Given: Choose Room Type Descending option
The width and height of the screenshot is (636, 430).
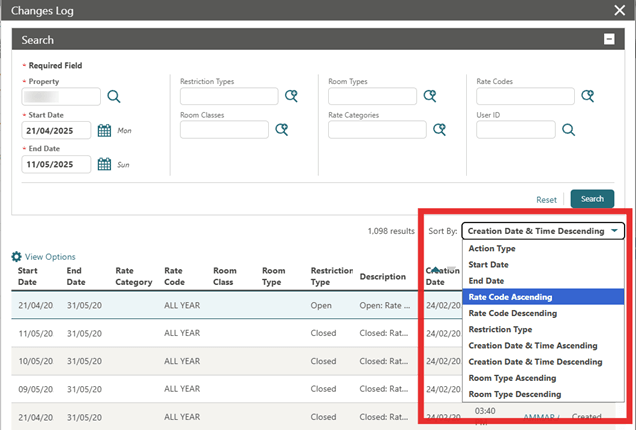Looking at the screenshot, I should point(543,394).
